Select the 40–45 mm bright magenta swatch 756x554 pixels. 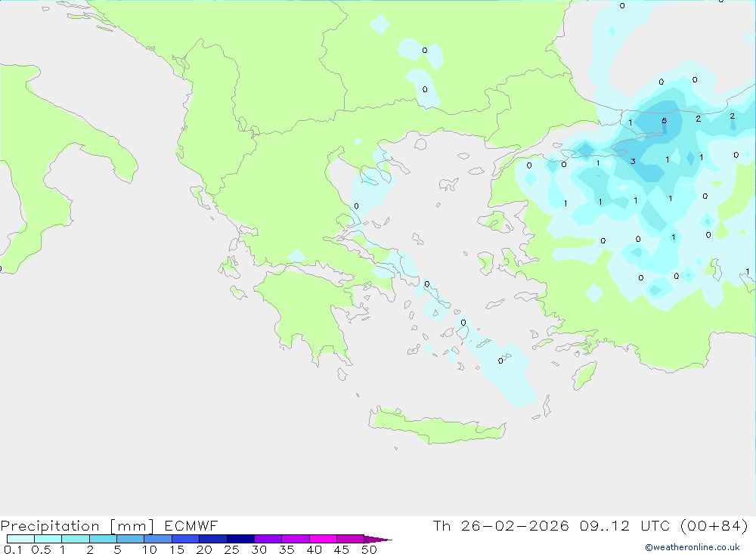[x=323, y=539]
